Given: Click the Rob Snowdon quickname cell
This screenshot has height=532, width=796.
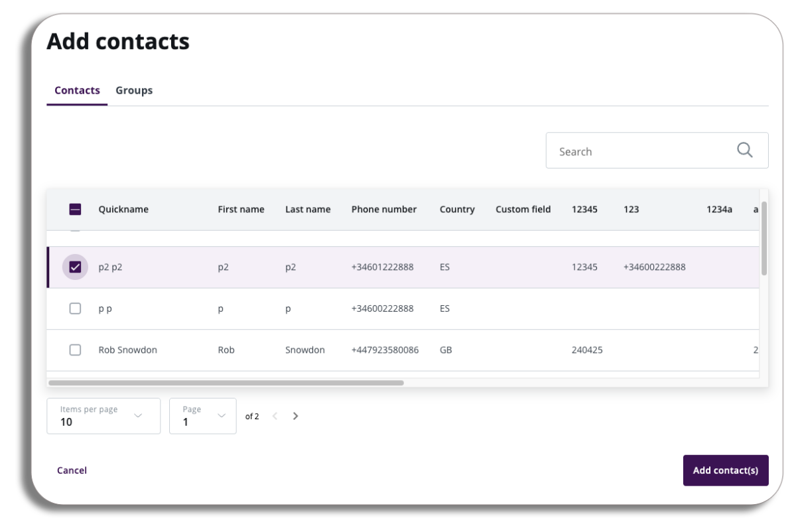Looking at the screenshot, I should point(127,350).
